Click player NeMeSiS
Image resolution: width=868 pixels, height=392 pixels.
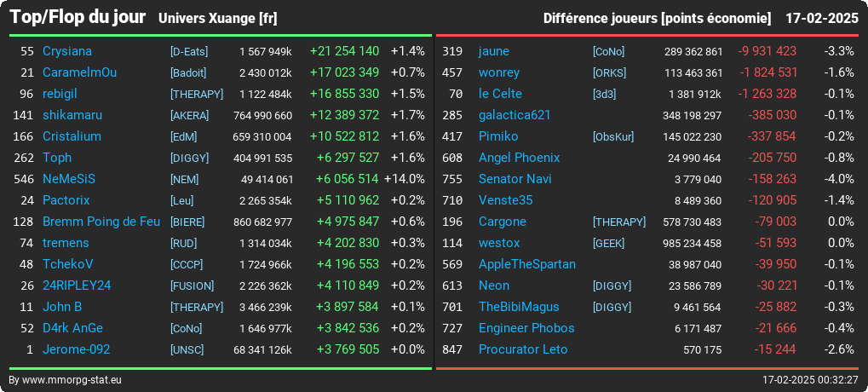click(x=69, y=179)
